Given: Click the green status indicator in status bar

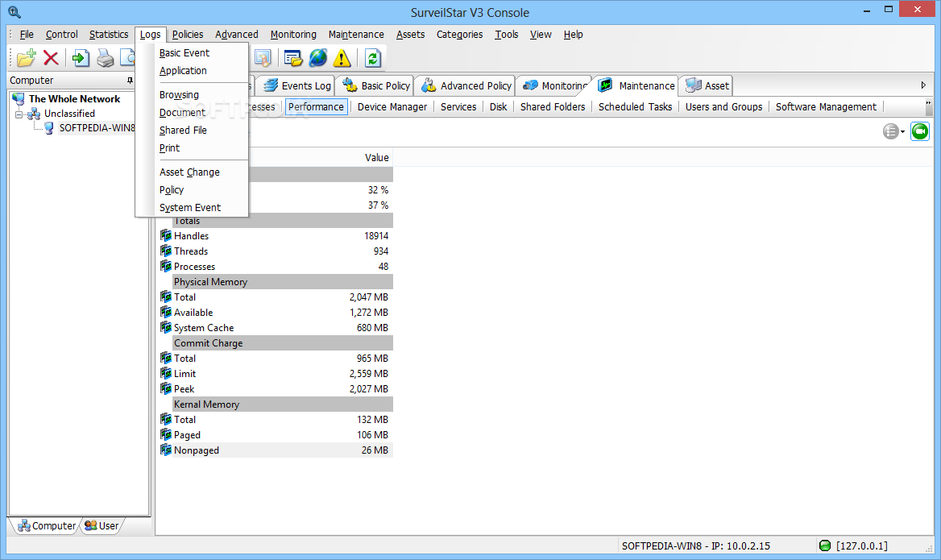Looking at the screenshot, I should 825,545.
